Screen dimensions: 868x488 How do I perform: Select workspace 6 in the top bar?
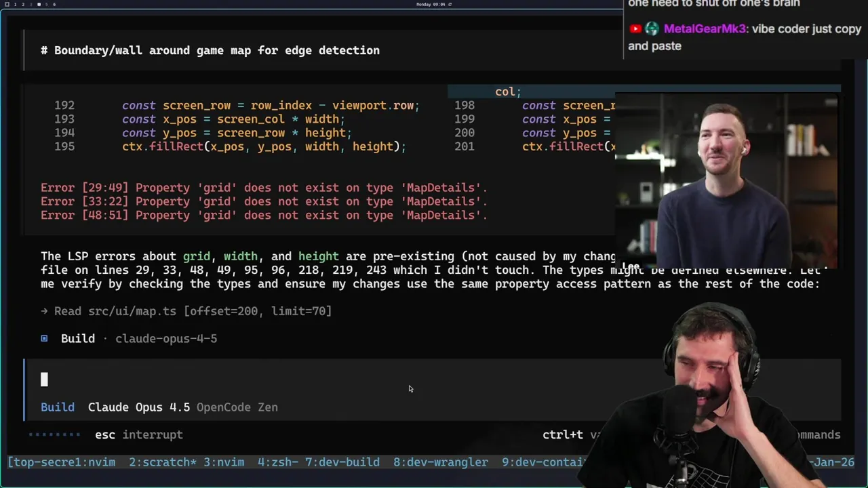coord(54,4)
